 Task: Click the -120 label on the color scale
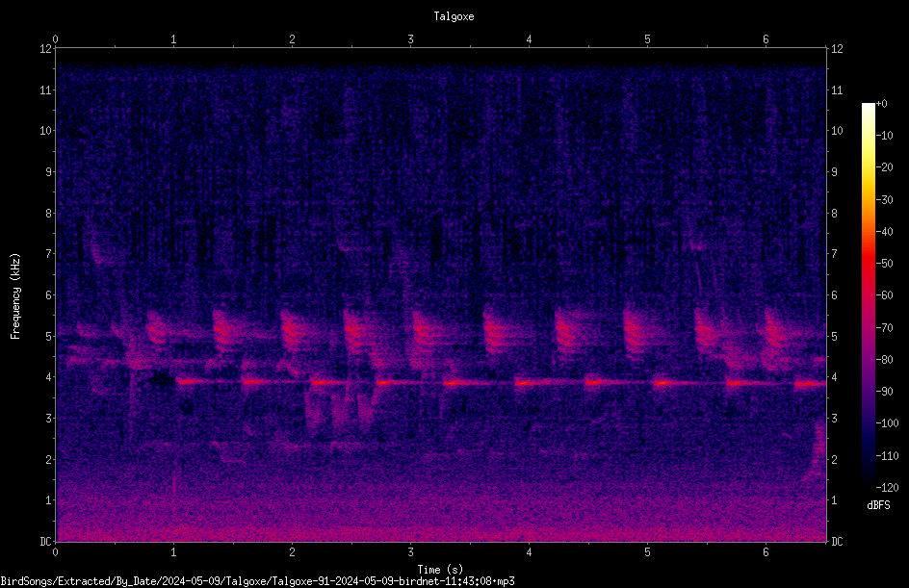click(888, 487)
